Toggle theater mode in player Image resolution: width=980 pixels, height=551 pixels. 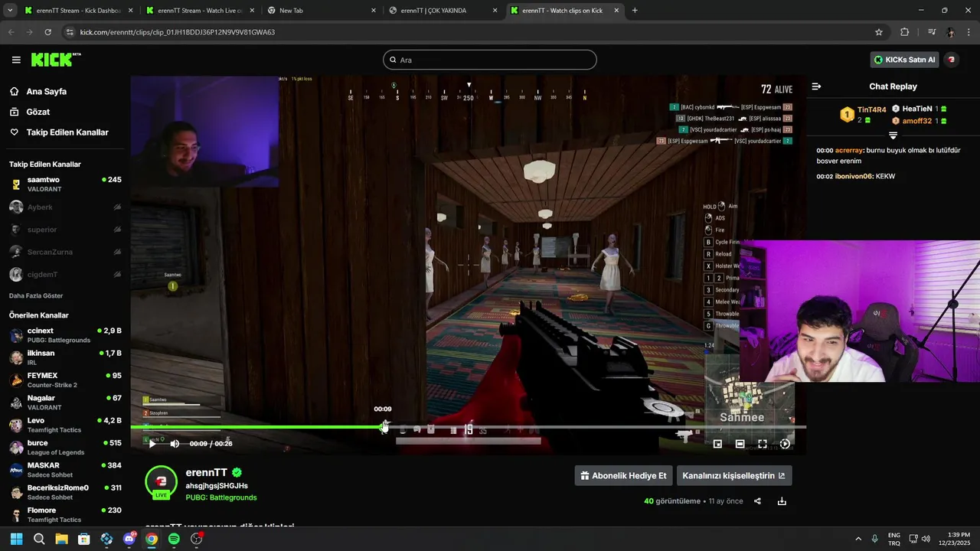pos(740,444)
